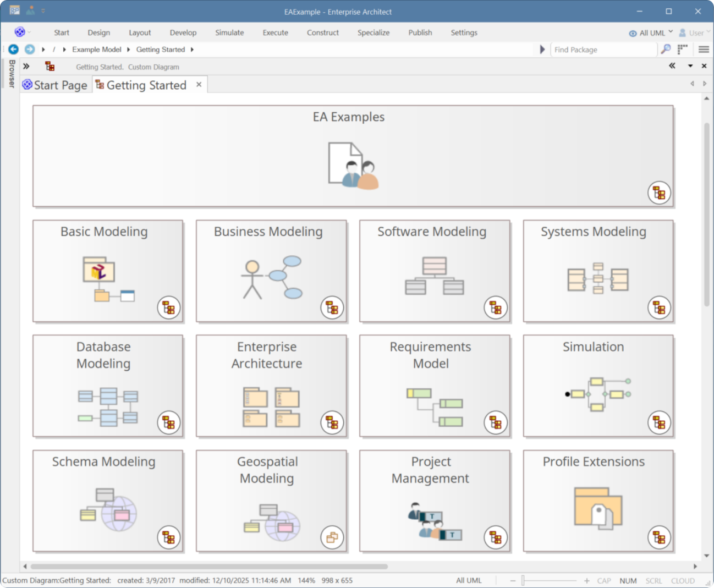Open the Start ribbon tab
The width and height of the screenshot is (714, 588).
pos(62,32)
